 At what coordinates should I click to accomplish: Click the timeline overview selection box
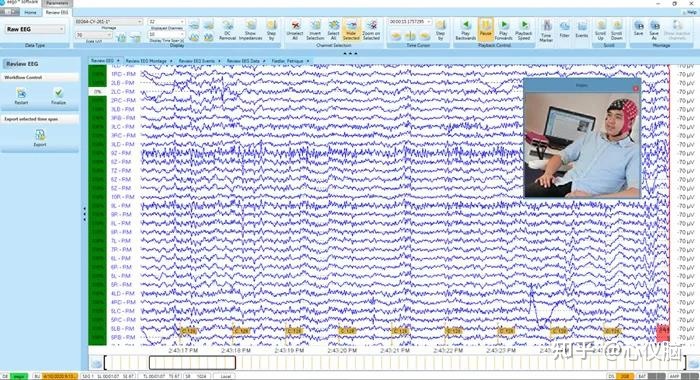click(192, 363)
